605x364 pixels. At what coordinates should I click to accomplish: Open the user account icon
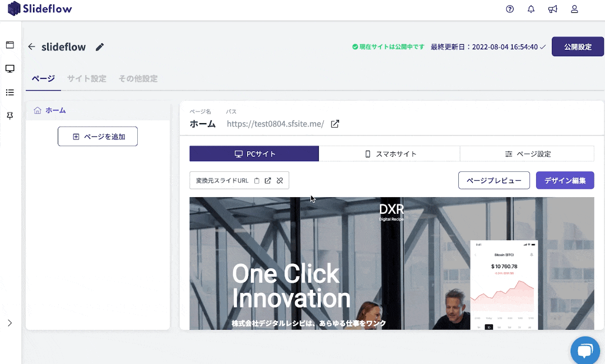(x=574, y=9)
